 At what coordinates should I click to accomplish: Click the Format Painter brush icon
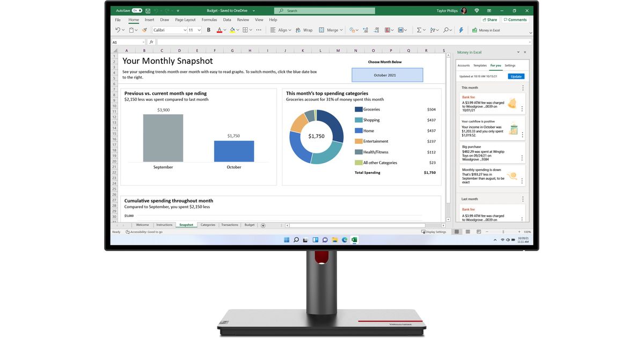pos(144,30)
